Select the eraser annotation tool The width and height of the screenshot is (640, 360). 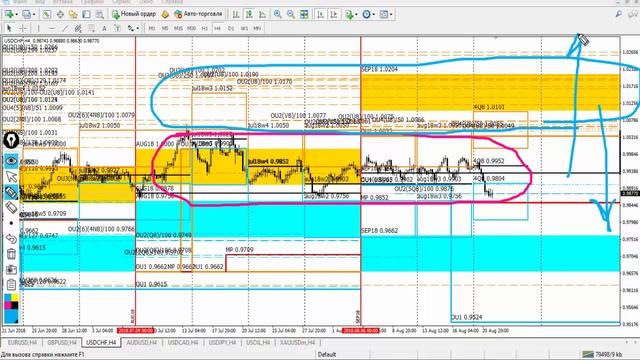pyautogui.click(x=11, y=208)
